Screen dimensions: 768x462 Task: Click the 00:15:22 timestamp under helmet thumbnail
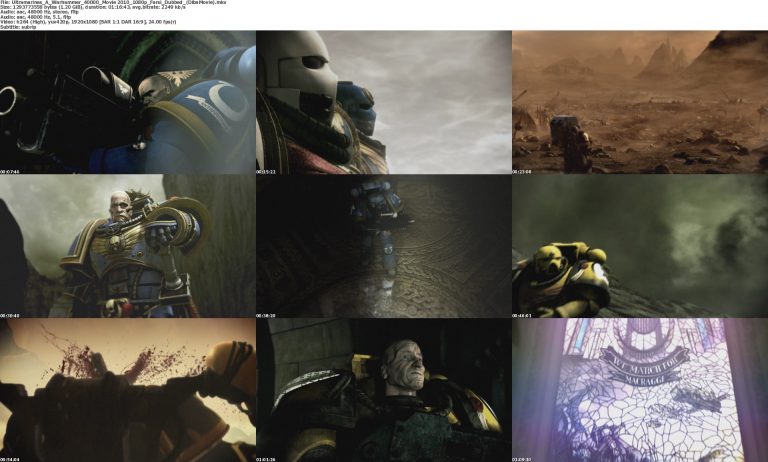pyautogui.click(x=266, y=172)
